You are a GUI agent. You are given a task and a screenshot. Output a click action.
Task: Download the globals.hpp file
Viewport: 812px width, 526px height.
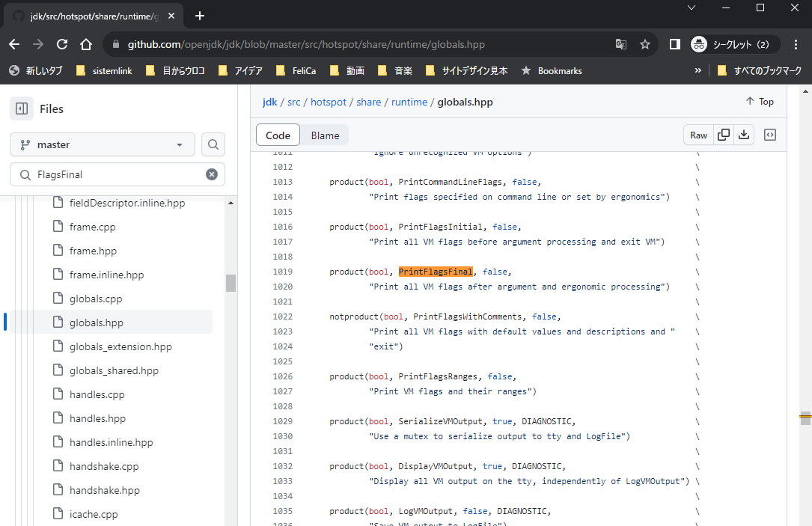tap(744, 135)
